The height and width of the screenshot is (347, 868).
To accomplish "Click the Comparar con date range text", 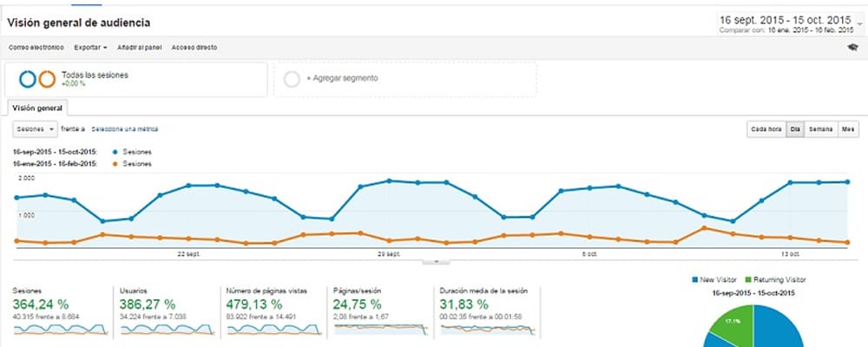I will [786, 30].
